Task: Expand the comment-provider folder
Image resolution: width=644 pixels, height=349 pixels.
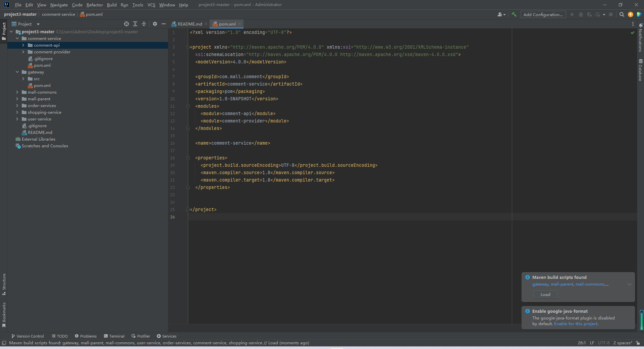Action: coord(23,52)
